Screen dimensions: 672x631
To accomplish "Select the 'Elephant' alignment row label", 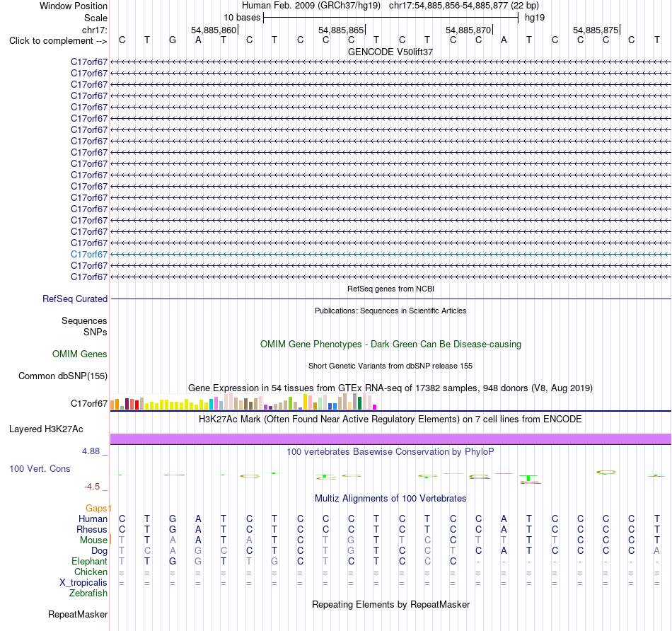I will [90, 562].
